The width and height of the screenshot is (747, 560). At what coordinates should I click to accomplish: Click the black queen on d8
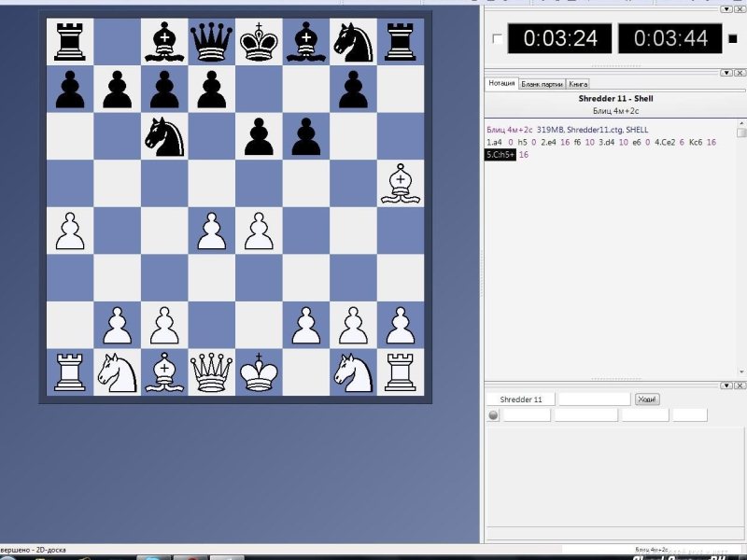211,41
